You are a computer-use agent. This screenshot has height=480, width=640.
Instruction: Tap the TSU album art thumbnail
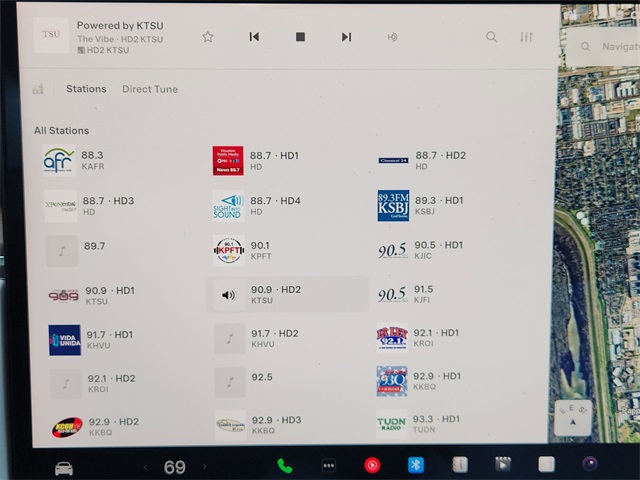pyautogui.click(x=51, y=36)
